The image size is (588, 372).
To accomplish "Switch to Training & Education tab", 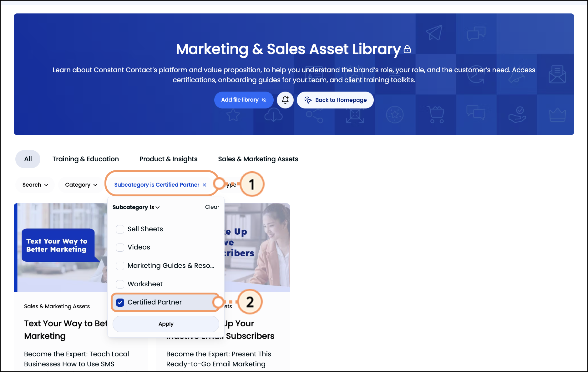I will click(x=86, y=159).
